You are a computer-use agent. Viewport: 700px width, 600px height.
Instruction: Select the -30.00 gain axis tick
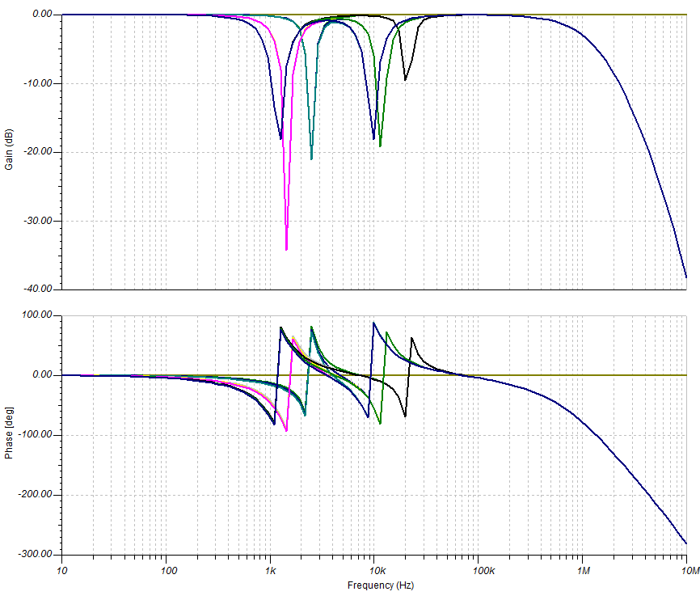[x=38, y=221]
